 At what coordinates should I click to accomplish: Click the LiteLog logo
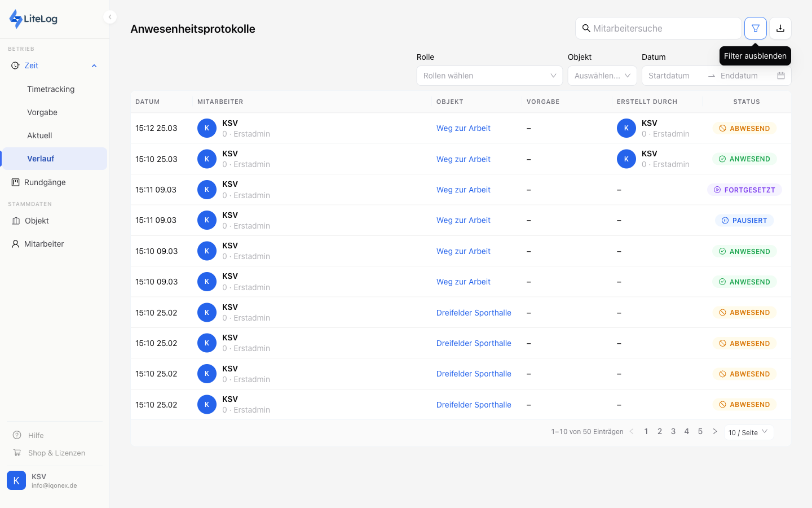point(34,19)
